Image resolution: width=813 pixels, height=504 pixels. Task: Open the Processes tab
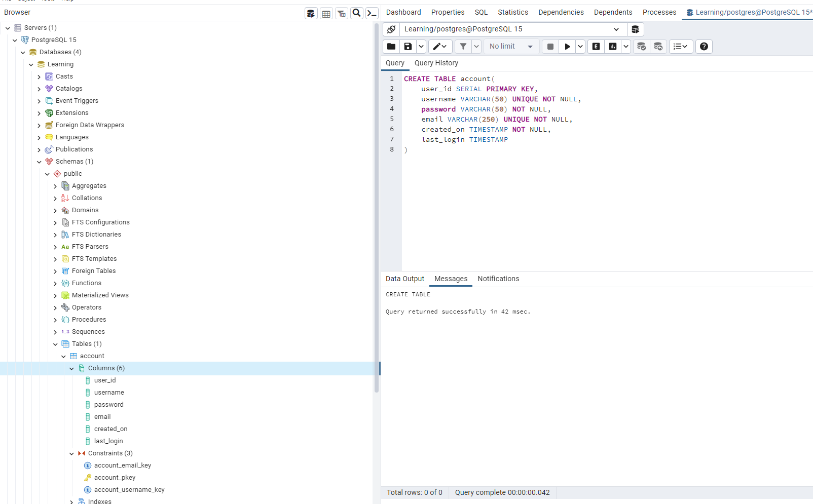[659, 12]
